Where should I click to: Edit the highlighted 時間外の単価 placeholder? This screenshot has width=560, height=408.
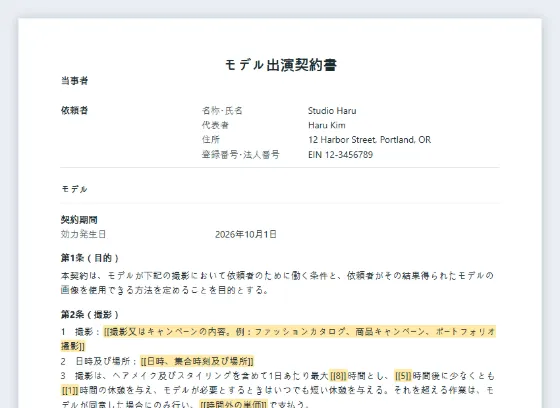click(233, 404)
